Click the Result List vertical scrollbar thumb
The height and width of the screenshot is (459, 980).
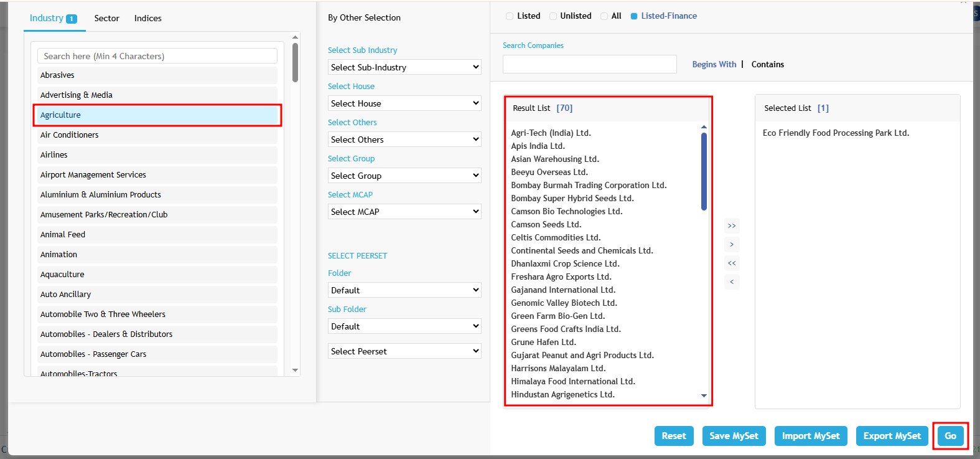pos(704,171)
